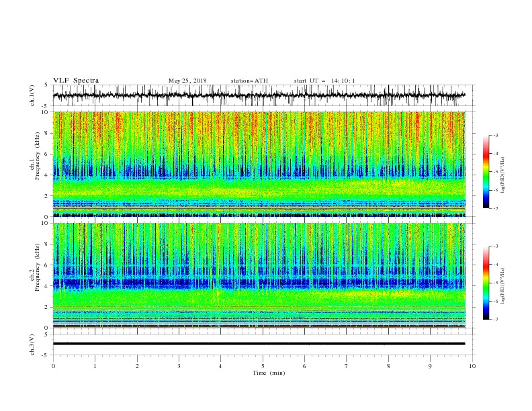This screenshot has height=411, width=532.
Task: Click inside the ch.1 spectrogram panel
Action: 259,164
